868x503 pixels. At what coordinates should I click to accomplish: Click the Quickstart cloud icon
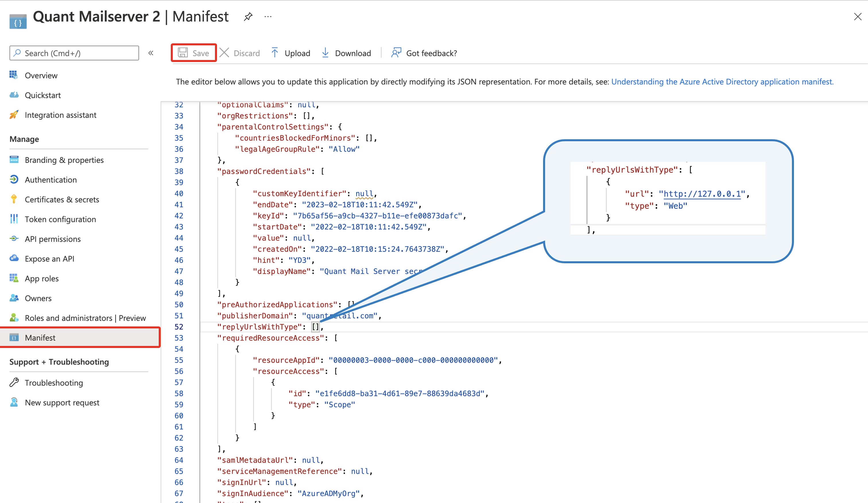14,95
